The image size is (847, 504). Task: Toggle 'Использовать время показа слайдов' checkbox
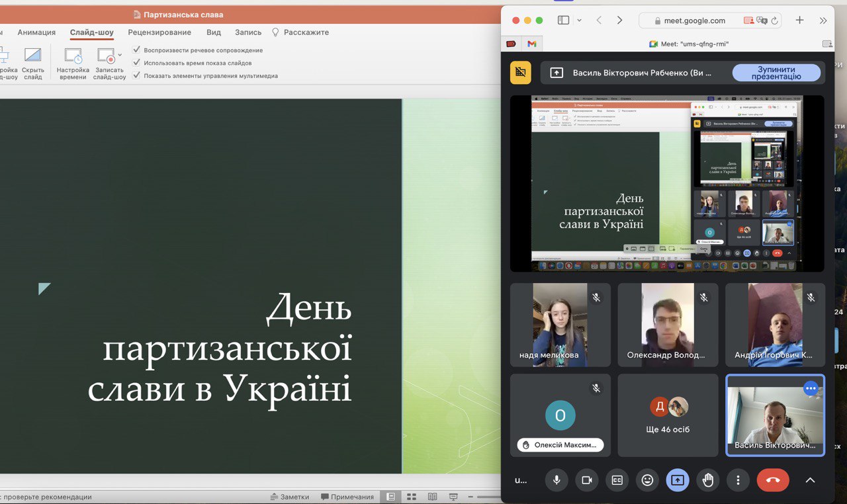pos(136,63)
